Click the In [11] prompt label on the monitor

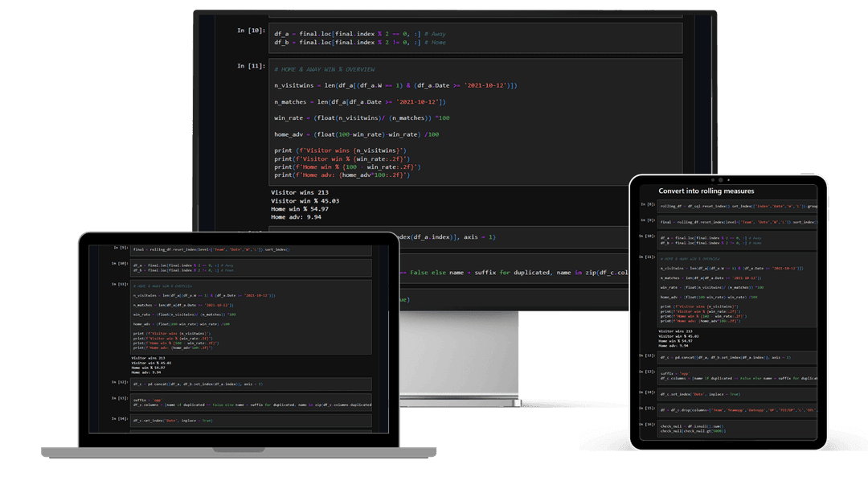click(252, 66)
